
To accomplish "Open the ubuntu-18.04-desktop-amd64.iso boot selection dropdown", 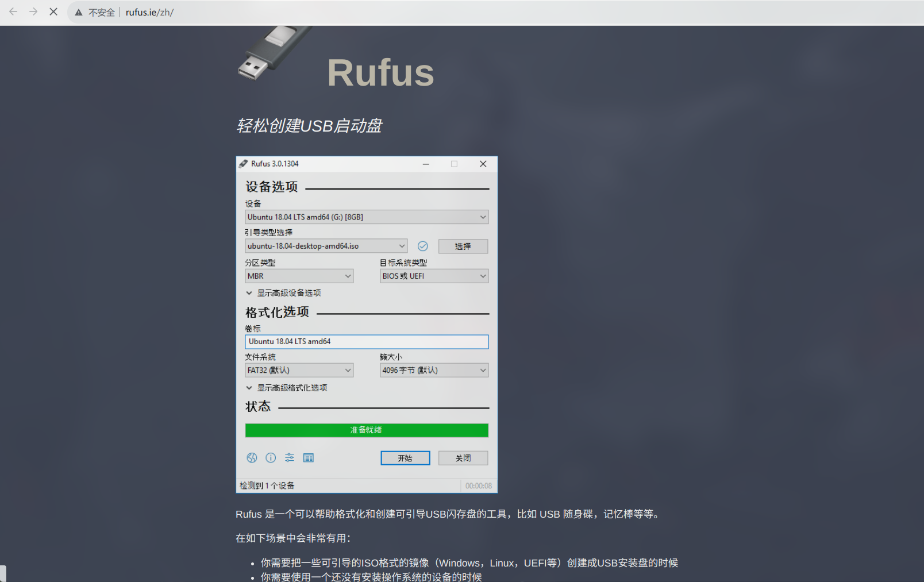I will coord(326,246).
